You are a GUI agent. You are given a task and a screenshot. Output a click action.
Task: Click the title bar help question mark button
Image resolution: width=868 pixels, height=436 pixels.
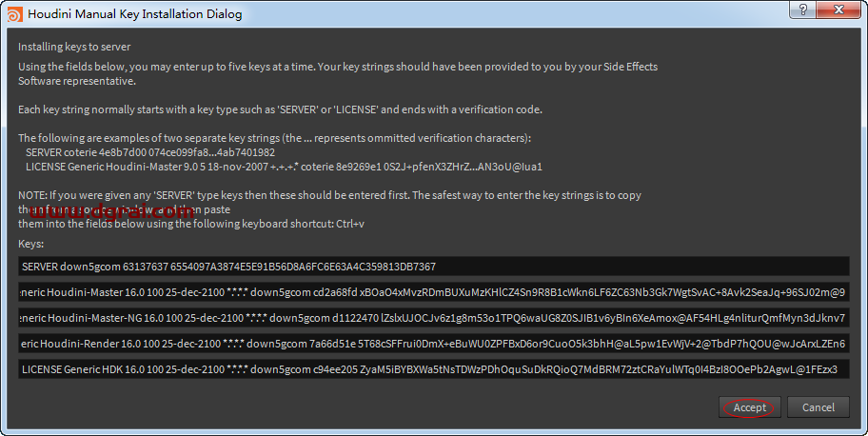pos(802,10)
